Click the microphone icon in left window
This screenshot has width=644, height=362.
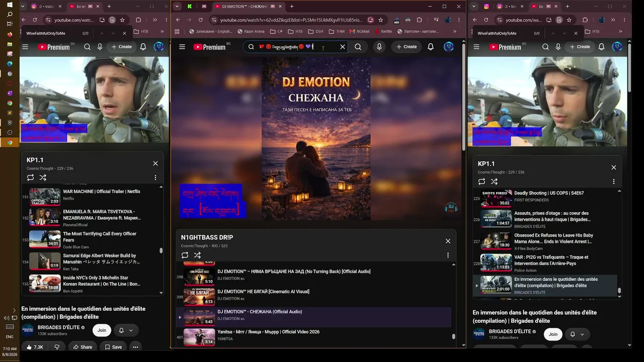pyautogui.click(x=100, y=47)
